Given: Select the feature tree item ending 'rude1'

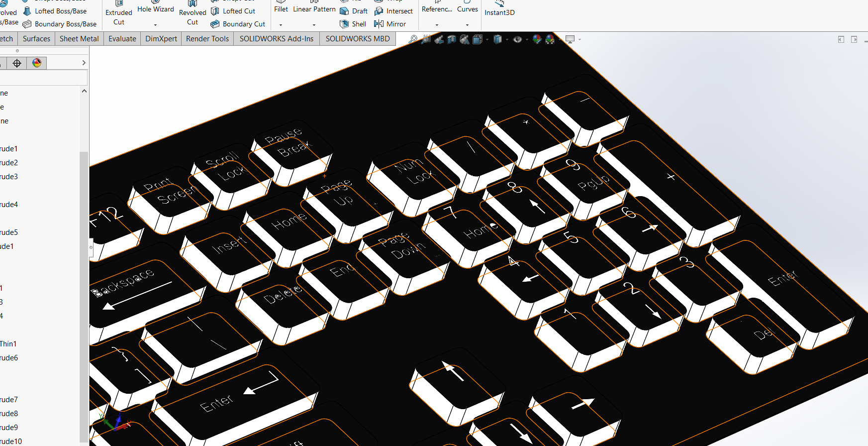Looking at the screenshot, I should (8, 149).
